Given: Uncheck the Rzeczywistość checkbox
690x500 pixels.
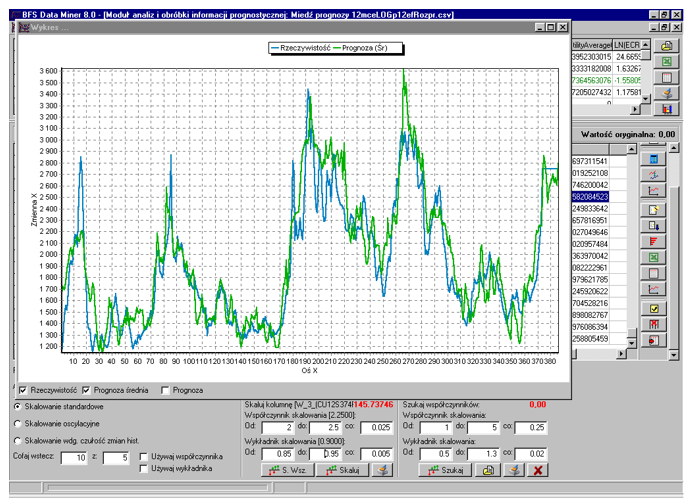Looking at the screenshot, I should tap(23, 390).
